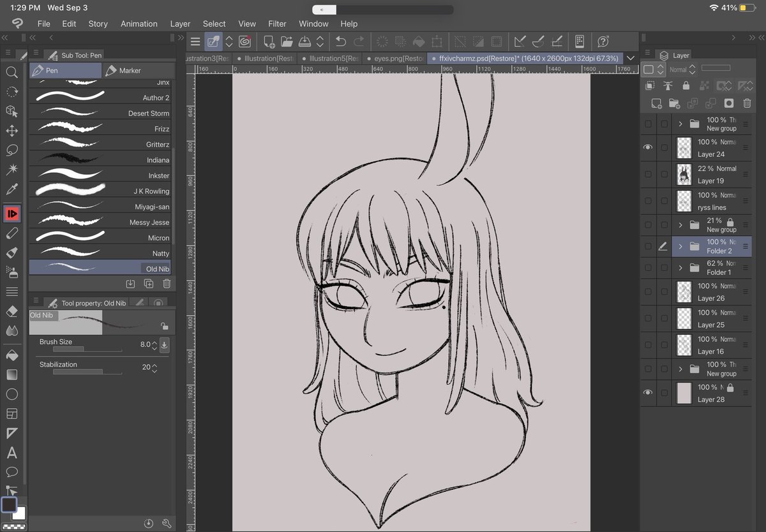This screenshot has height=532, width=766.
Task: Click the Stabilization slider
Action: click(x=87, y=372)
